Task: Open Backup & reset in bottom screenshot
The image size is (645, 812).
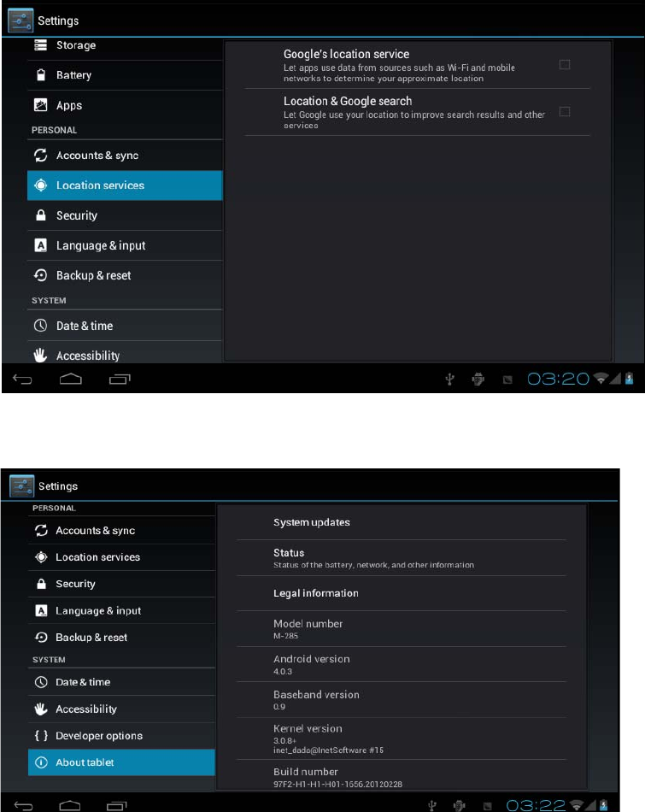Action: [121, 638]
